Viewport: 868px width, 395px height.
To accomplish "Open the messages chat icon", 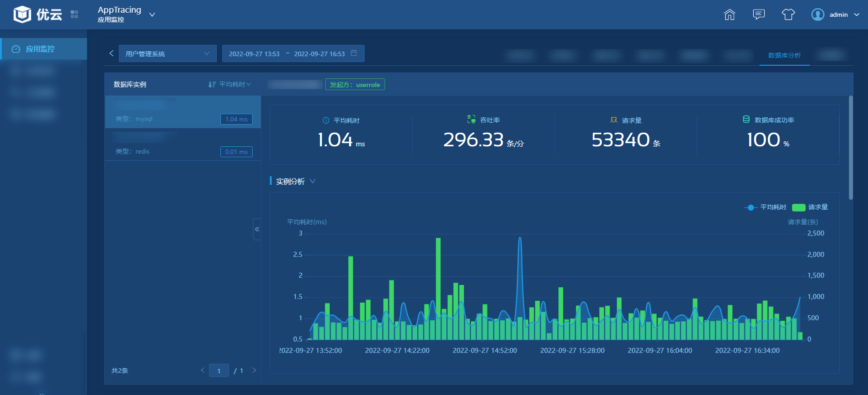I will tap(759, 14).
